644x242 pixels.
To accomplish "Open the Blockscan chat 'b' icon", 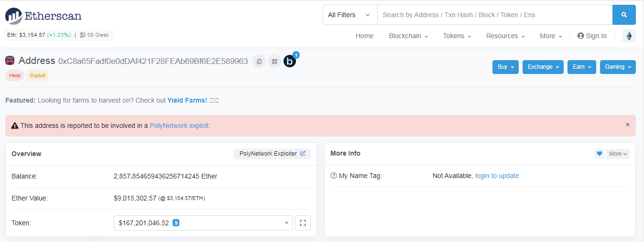I will pyautogui.click(x=290, y=61).
